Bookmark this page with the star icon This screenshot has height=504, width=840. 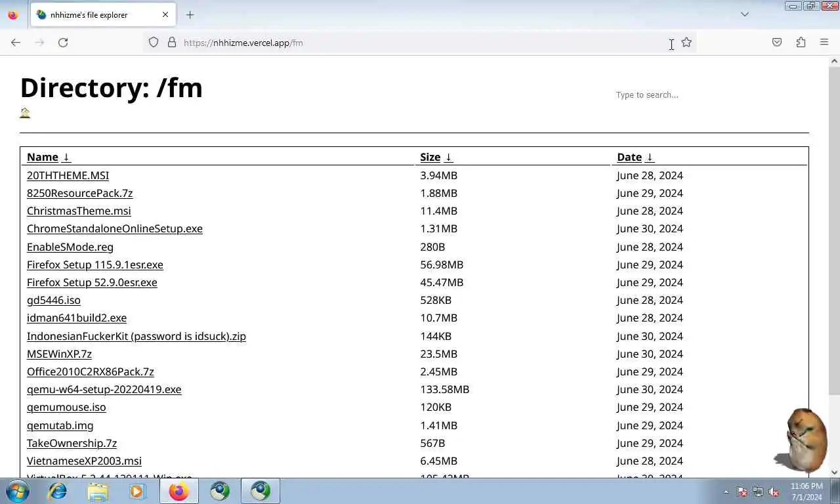click(x=686, y=43)
